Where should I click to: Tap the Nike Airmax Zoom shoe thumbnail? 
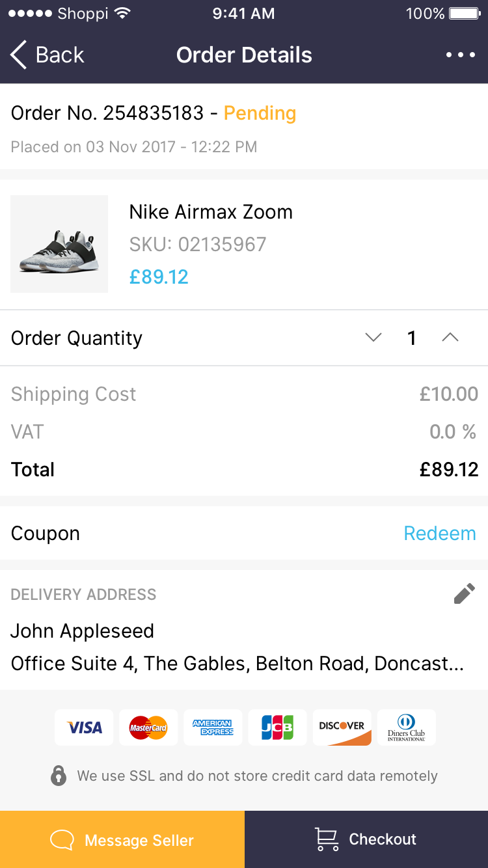click(59, 244)
